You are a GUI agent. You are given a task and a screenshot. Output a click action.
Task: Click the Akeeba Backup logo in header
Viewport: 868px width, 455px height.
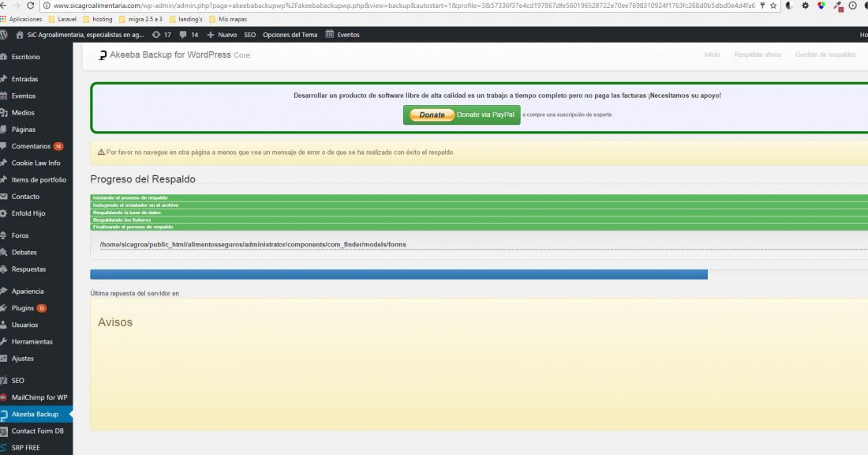pos(103,55)
